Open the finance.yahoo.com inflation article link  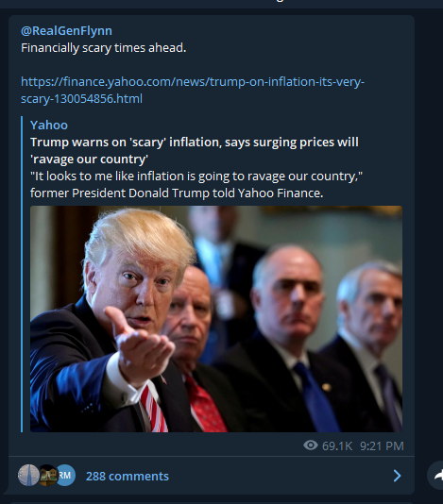(x=193, y=90)
